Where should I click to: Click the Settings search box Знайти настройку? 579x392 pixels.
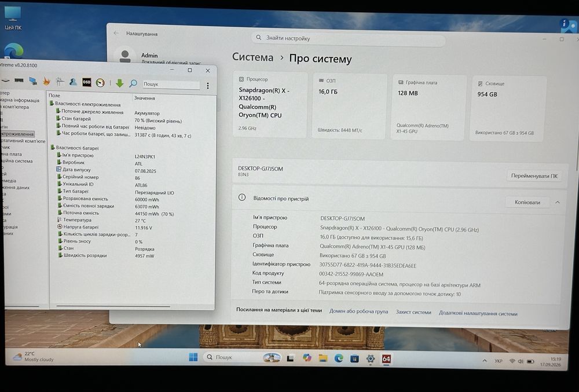[348, 38]
